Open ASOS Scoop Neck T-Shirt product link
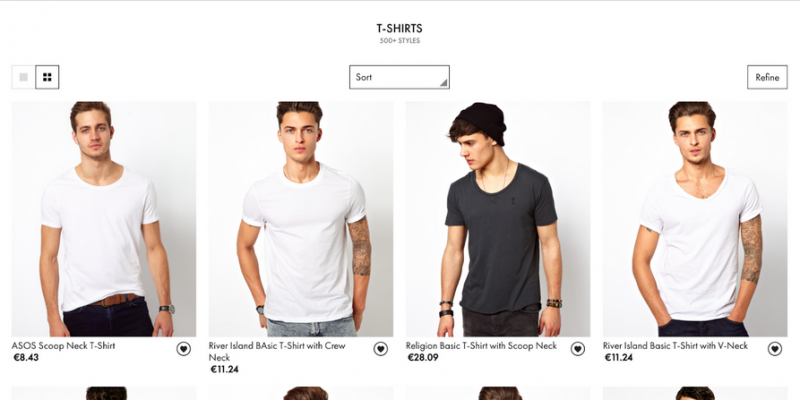The width and height of the screenshot is (800, 400). pos(63,346)
